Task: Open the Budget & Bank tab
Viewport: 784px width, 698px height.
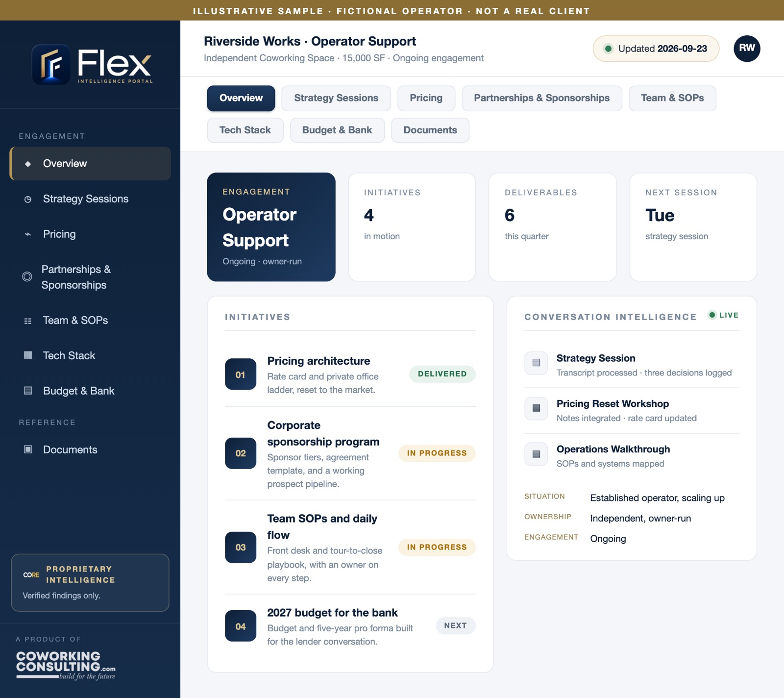Action: (337, 130)
